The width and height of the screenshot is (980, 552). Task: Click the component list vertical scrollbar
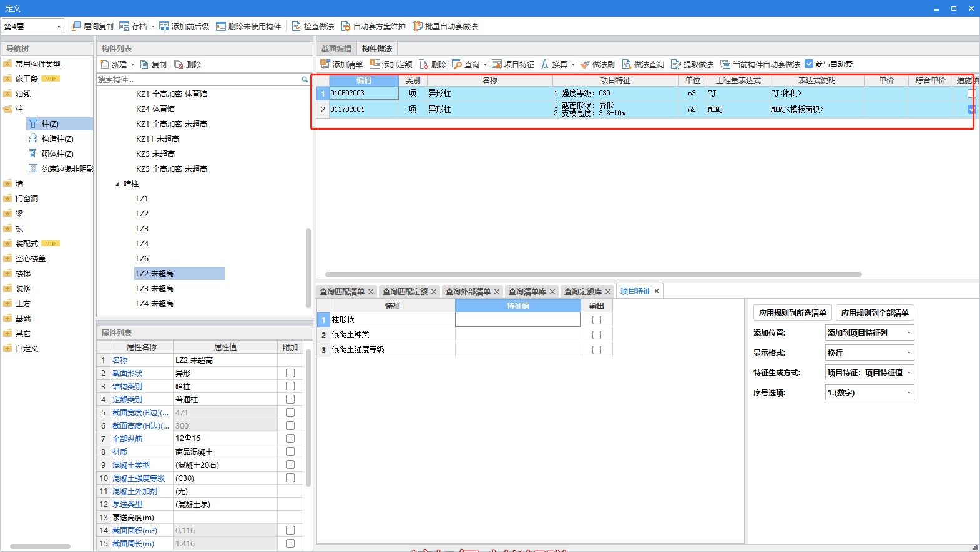click(x=308, y=268)
